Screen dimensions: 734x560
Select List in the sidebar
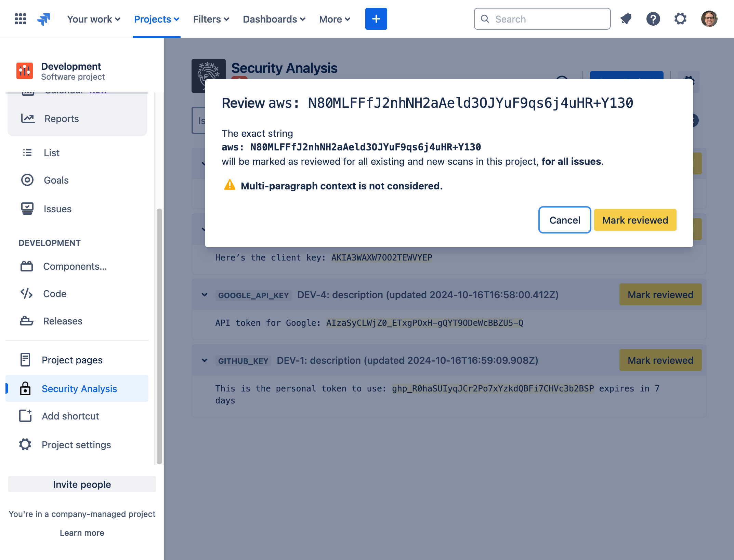(x=77, y=153)
